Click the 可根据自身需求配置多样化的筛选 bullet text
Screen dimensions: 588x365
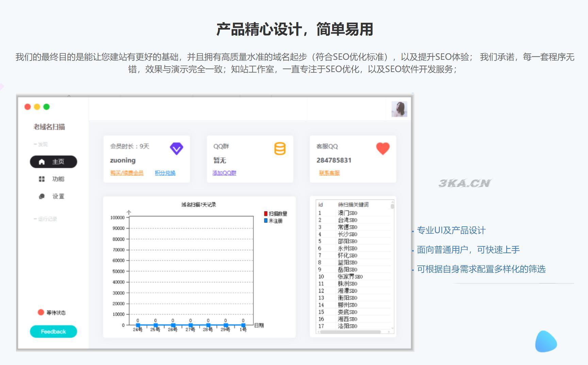tap(481, 269)
